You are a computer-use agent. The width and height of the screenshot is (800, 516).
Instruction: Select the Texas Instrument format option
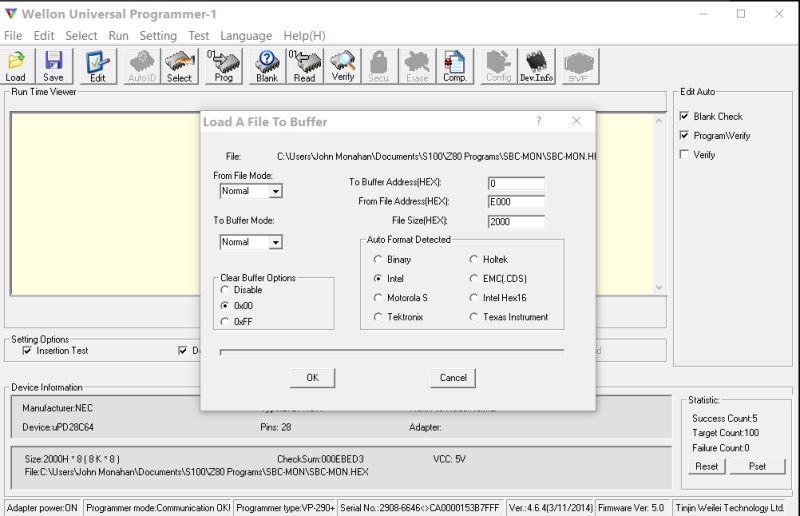[x=473, y=317]
